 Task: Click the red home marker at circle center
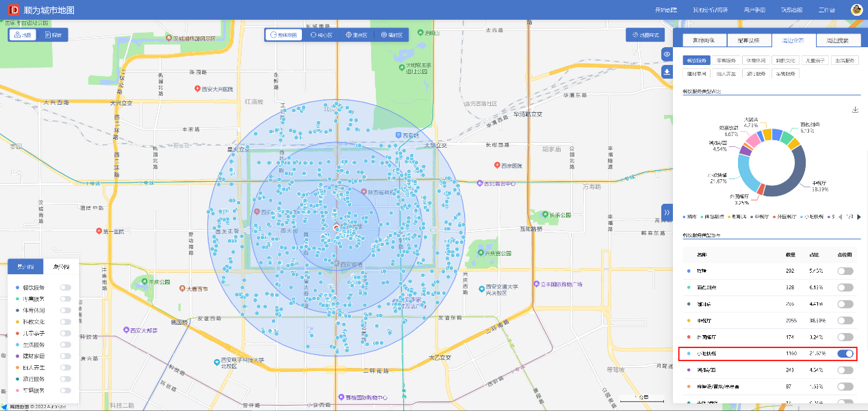tap(335, 227)
